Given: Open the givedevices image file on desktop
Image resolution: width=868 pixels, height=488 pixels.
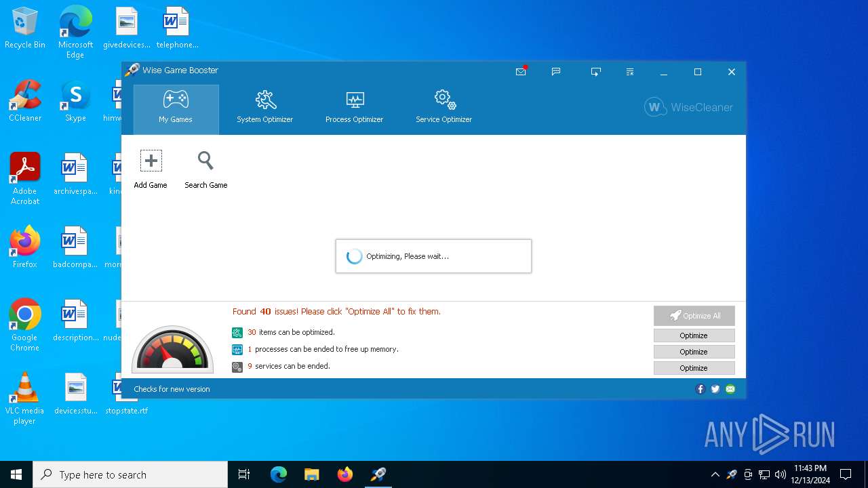Looking at the screenshot, I should [x=127, y=28].
